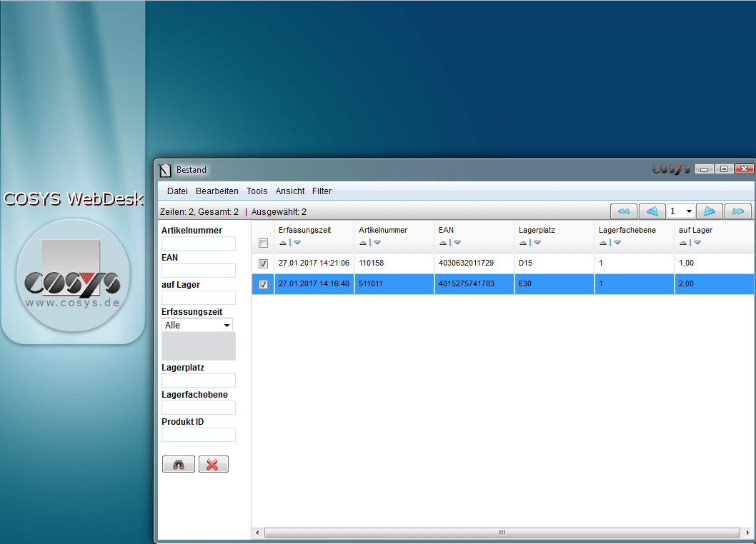Go to next page arrow
This screenshot has height=544, width=756.
(709, 211)
